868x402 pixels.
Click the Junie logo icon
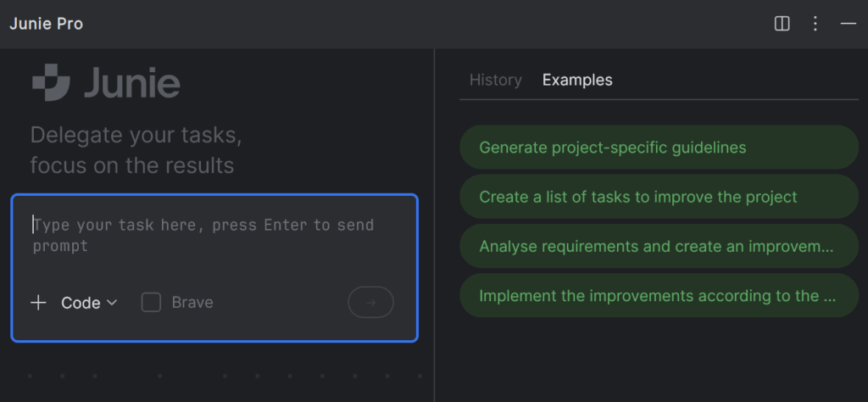(x=51, y=82)
